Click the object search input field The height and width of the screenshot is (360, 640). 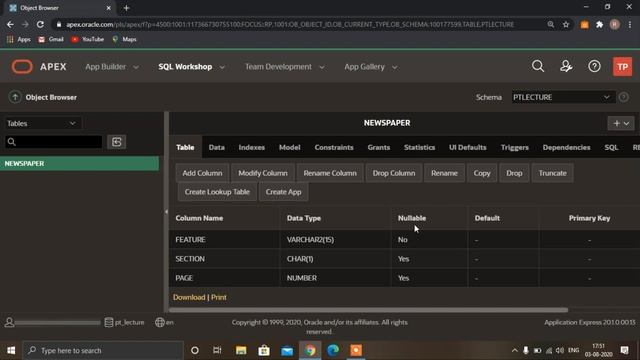[53, 142]
